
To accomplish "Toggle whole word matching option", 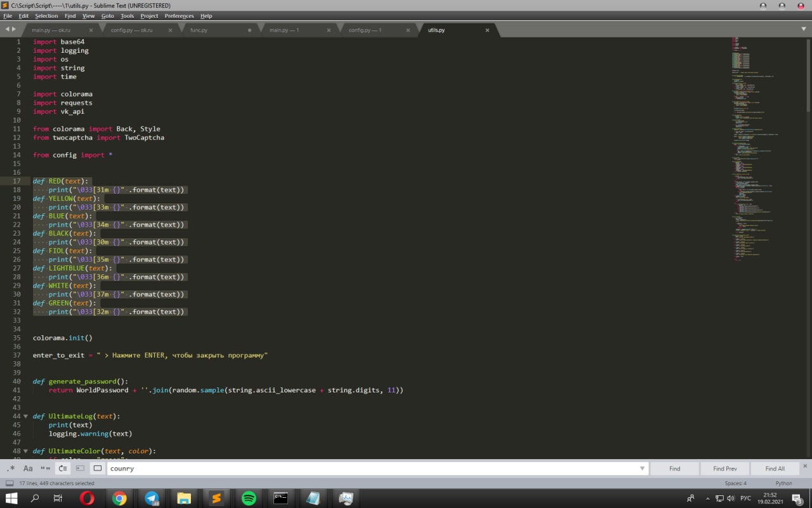I will pyautogui.click(x=45, y=469).
